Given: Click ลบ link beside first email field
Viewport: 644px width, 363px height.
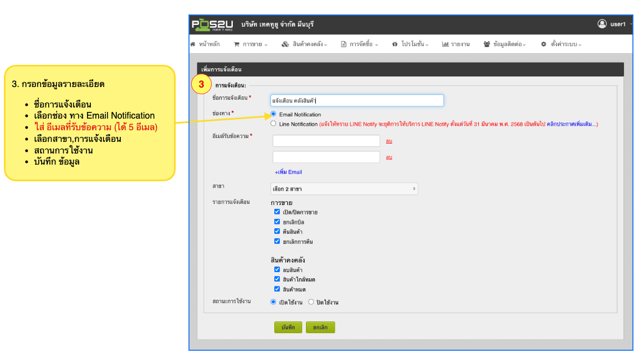Looking at the screenshot, I should pyautogui.click(x=389, y=141).
